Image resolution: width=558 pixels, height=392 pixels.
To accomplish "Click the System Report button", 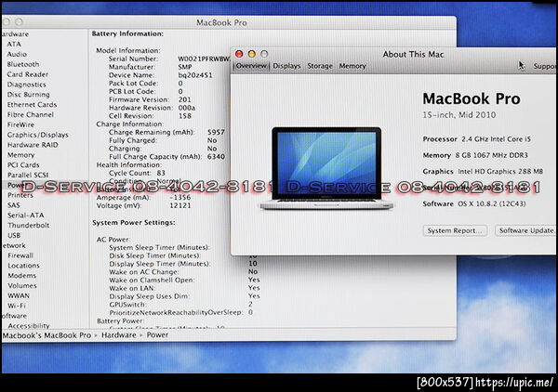I will (x=455, y=230).
